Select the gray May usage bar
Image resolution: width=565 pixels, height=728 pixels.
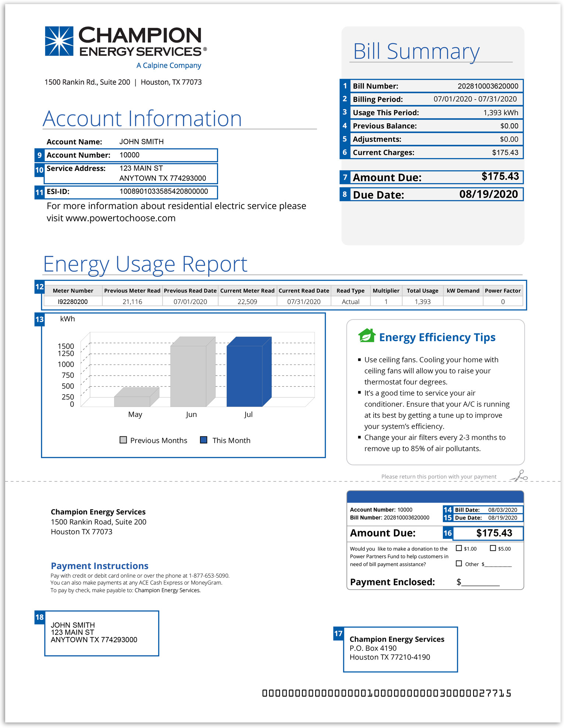point(136,397)
